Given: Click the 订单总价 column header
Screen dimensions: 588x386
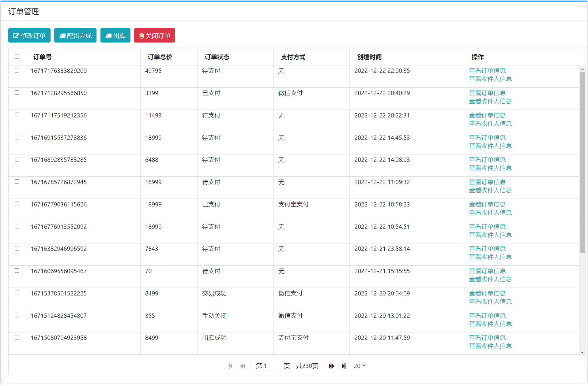Looking at the screenshot, I should (x=160, y=57).
